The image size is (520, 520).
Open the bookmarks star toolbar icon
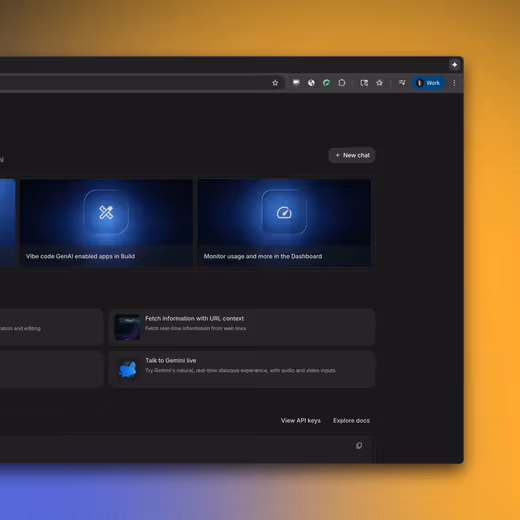[379, 83]
